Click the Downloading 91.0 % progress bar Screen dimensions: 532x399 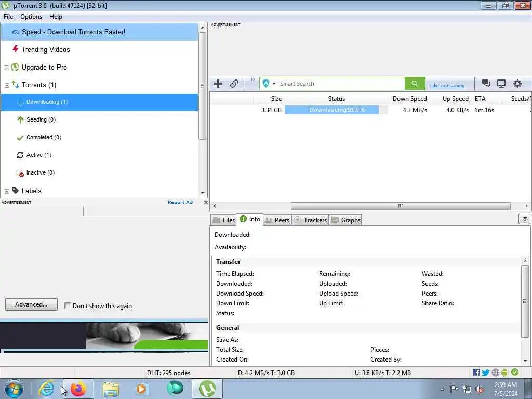336,110
